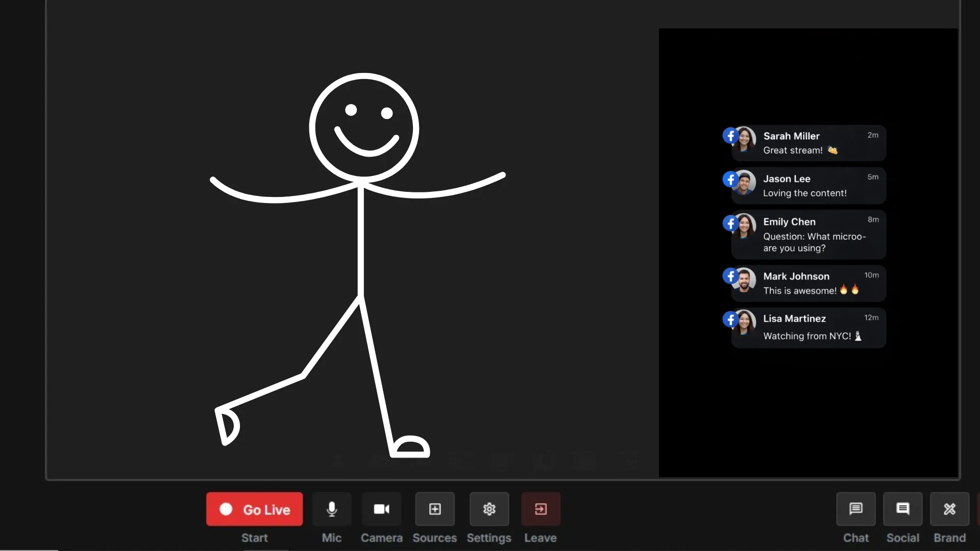This screenshot has height=551, width=980.
Task: Click Lisa Martinez's avatar with Facebook badge
Action: (740, 322)
